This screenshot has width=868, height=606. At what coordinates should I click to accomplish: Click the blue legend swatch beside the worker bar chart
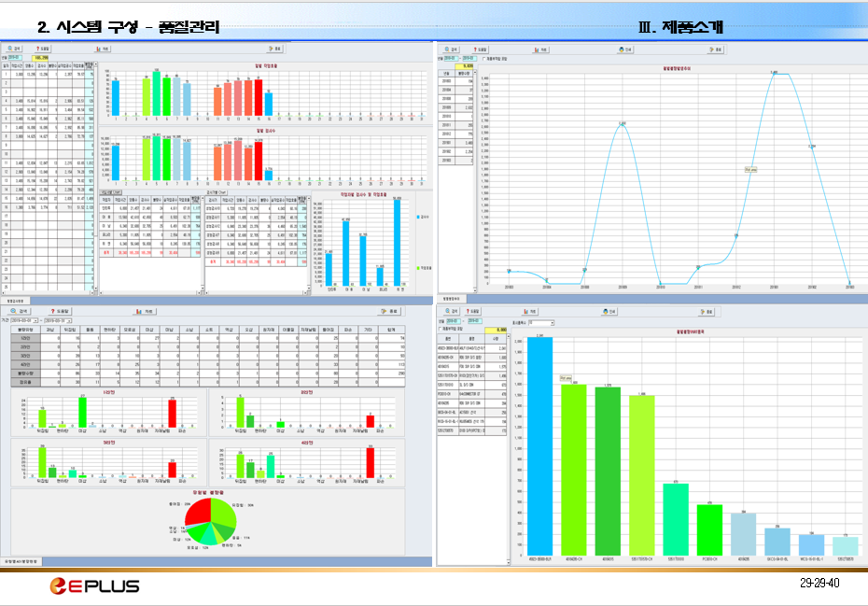tap(418, 218)
